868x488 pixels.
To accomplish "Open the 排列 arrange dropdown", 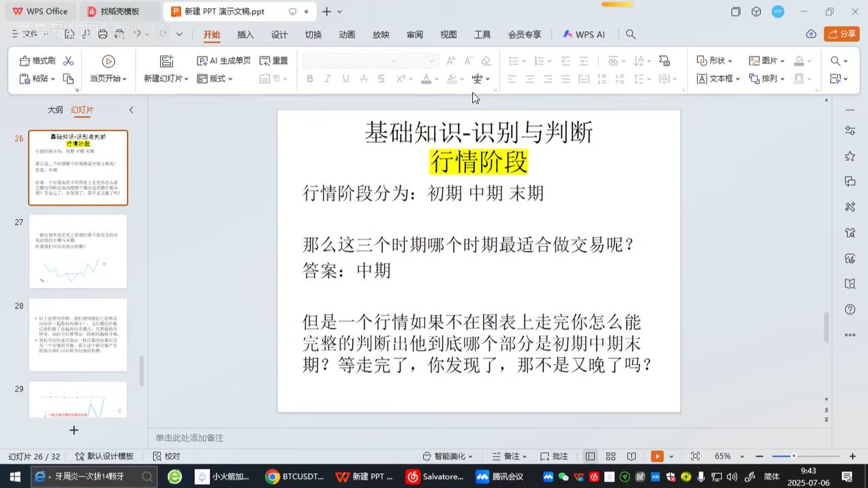I will (x=782, y=79).
